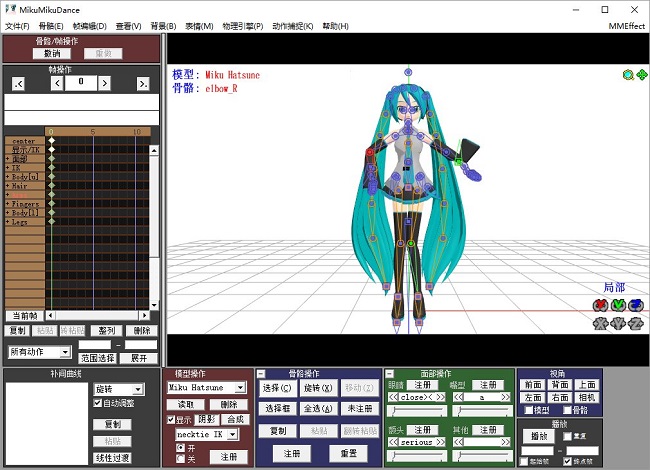Open the Miku Hatsune model dropdown

point(240,388)
